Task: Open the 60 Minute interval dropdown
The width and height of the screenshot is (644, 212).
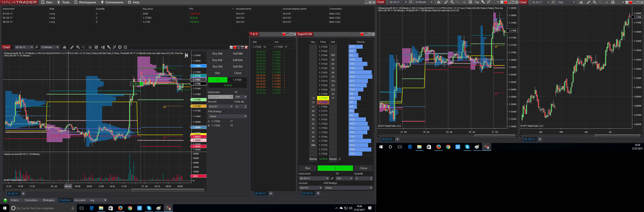Action: (424, 2)
